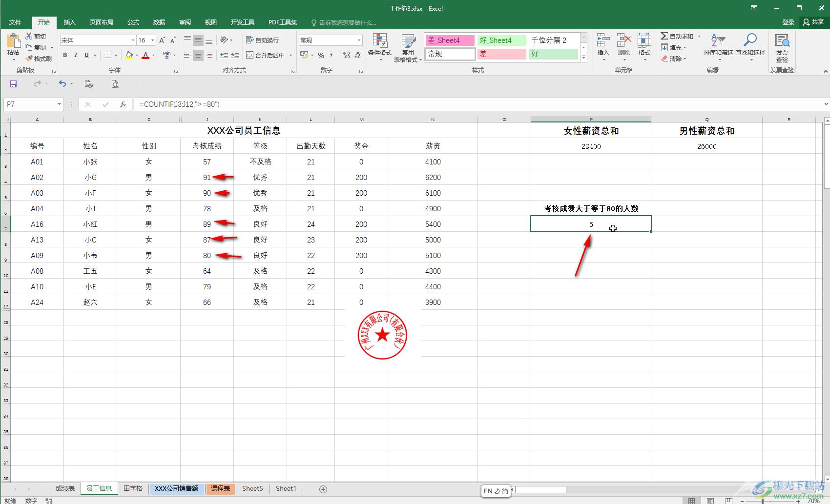The width and height of the screenshot is (830, 504).
Task: Click Invoice Check (发票查验) icon
Action: pos(782,47)
